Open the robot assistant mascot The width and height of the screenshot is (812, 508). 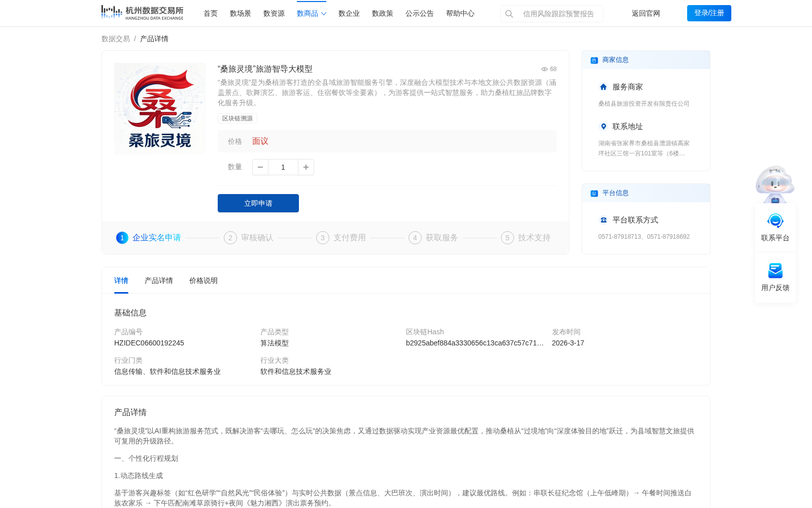click(x=775, y=184)
